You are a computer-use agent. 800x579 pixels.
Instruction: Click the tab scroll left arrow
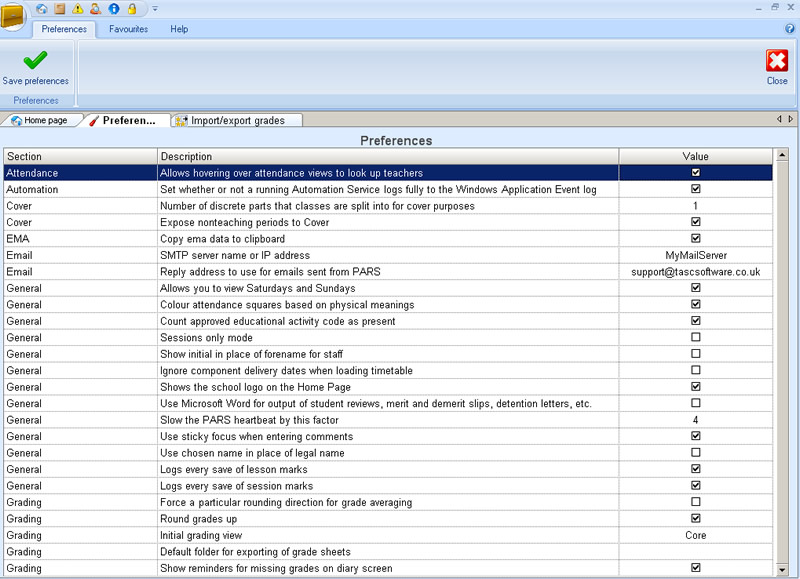779,119
